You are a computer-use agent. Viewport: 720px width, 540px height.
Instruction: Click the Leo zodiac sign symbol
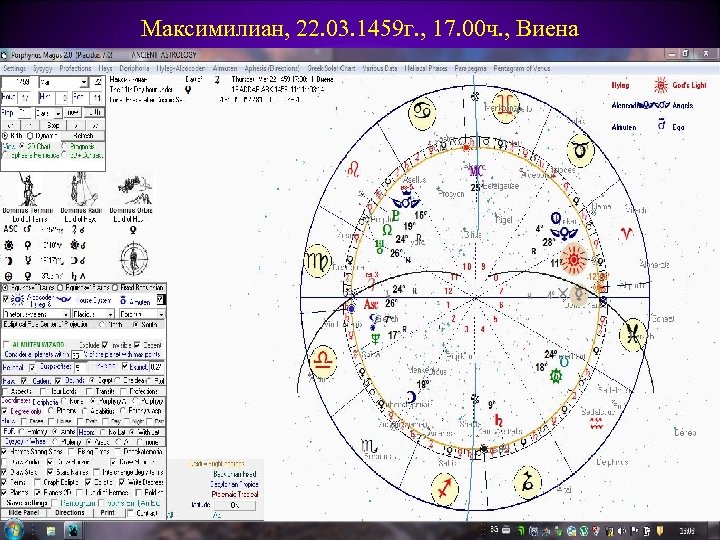click(353, 169)
